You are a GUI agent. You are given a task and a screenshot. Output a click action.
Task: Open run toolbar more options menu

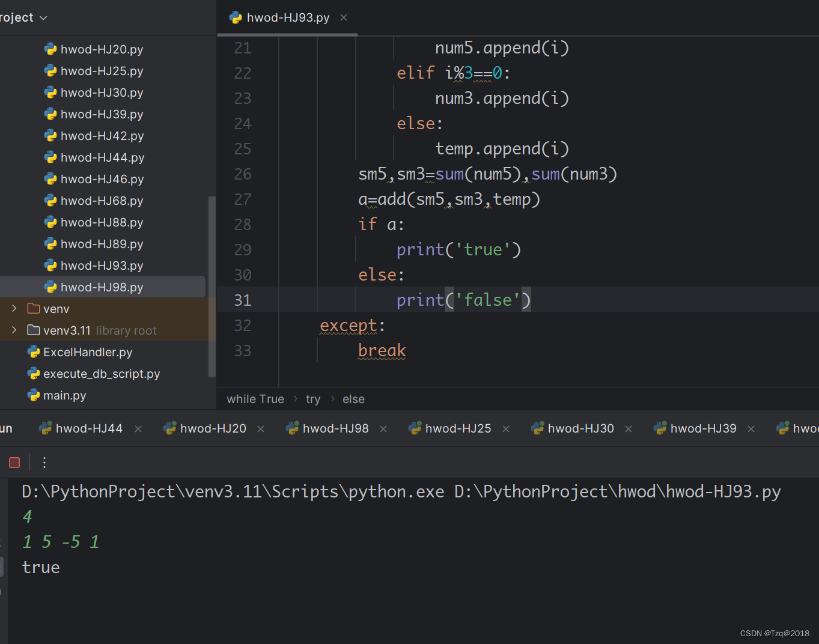[x=44, y=463]
